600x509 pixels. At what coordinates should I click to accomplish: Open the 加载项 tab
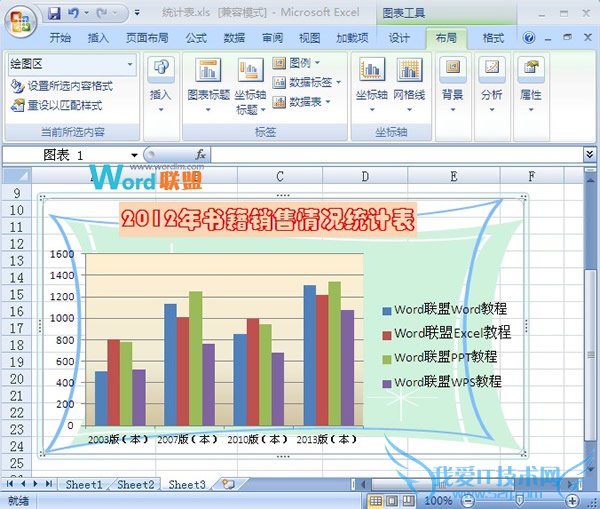coord(352,38)
